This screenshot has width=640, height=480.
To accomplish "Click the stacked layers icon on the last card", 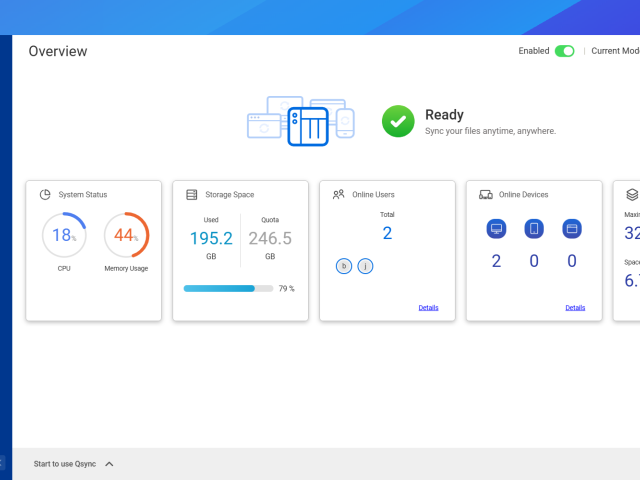I will 632,195.
